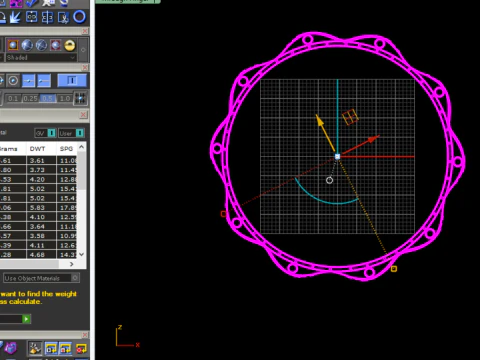Click the gumball center origin square
This screenshot has height=360, width=480.
point(337,156)
